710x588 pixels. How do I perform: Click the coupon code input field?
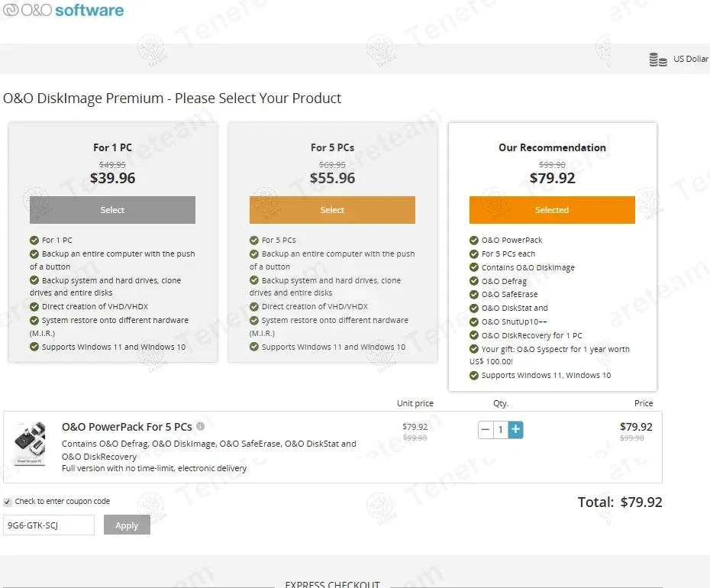[x=49, y=525]
